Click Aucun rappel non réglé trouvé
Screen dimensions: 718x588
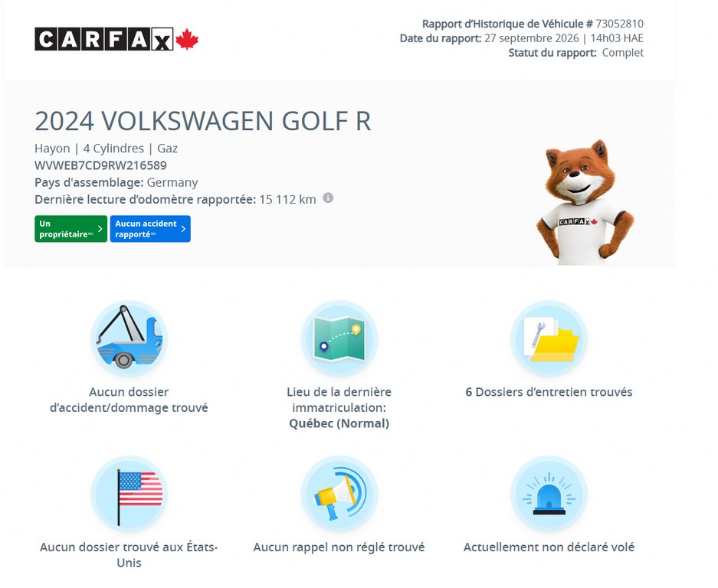(339, 547)
